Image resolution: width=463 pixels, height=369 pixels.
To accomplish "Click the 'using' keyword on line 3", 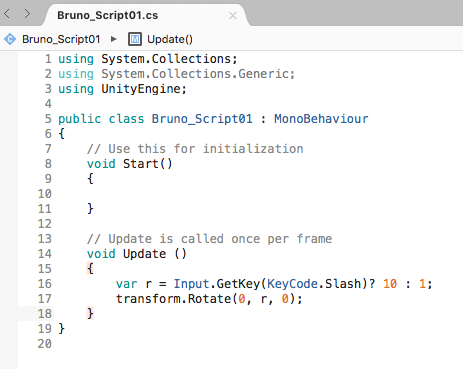I will tap(76, 89).
